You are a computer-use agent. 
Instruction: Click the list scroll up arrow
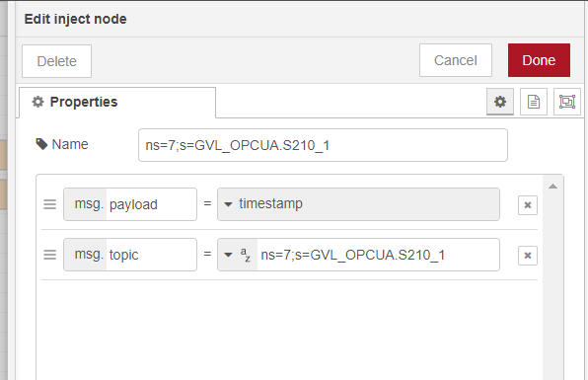pyautogui.click(x=552, y=187)
